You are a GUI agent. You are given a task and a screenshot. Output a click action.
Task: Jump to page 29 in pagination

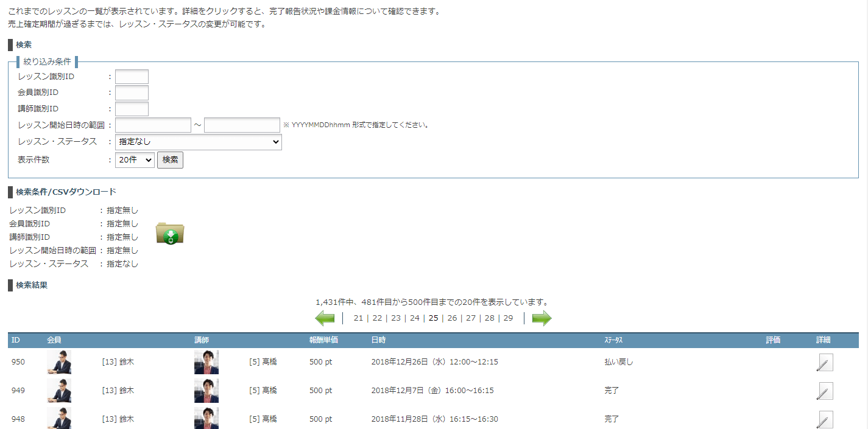point(508,318)
